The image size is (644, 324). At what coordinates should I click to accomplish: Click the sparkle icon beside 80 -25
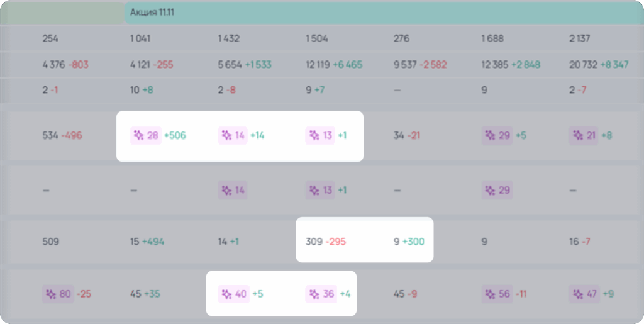click(51, 294)
